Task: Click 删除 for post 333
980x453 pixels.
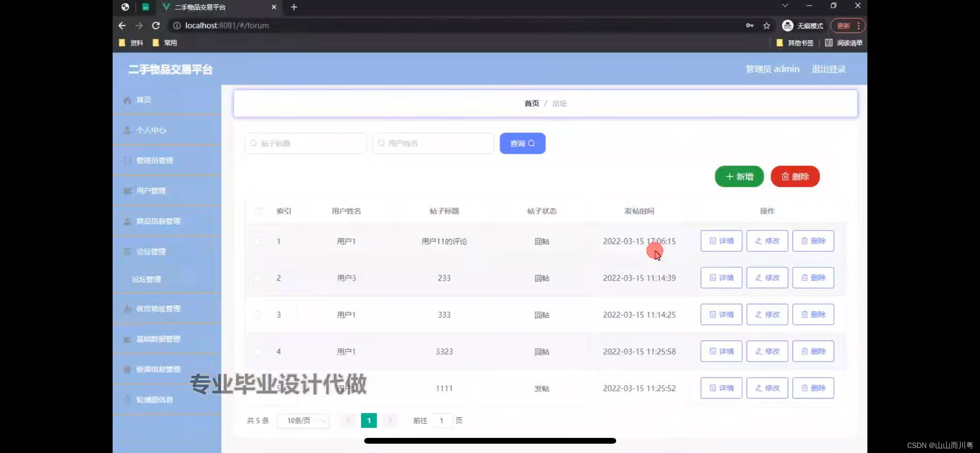Action: tap(813, 314)
